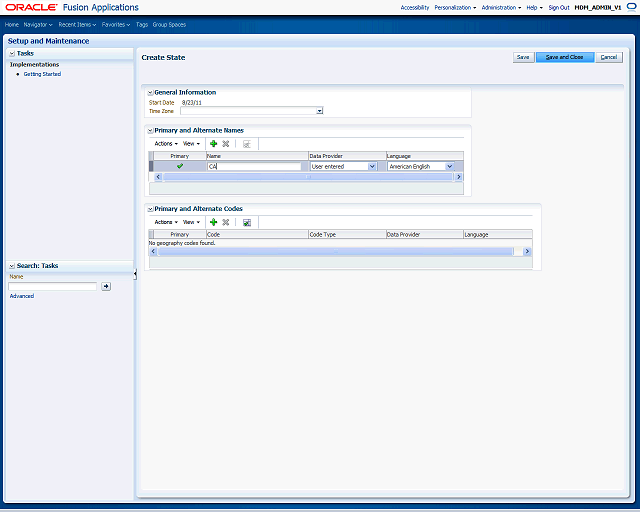The height and width of the screenshot is (512, 640).
Task: Collapse the Primary and Alternate Codes section
Action: [150, 209]
